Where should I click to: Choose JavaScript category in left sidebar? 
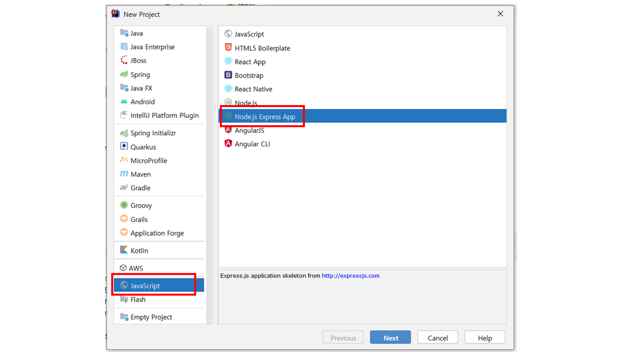(159, 286)
